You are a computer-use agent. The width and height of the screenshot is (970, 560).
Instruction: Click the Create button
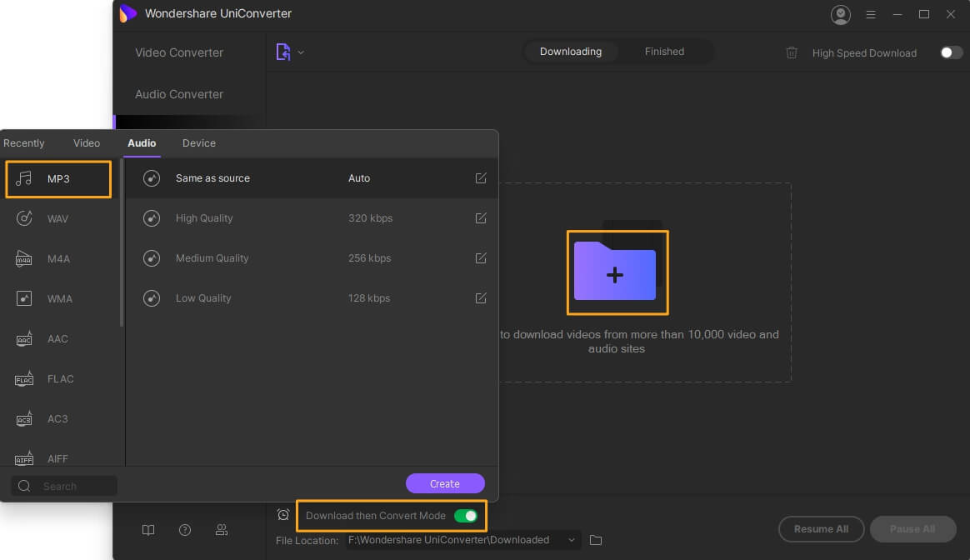tap(445, 483)
